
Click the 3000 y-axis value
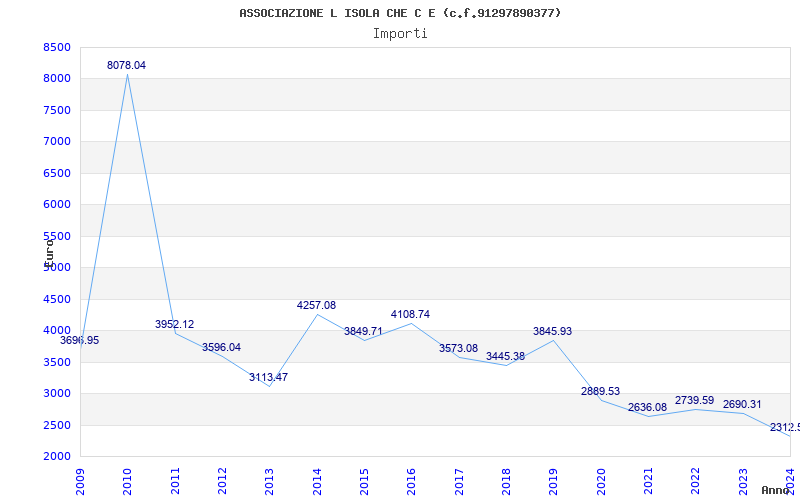pos(57,393)
